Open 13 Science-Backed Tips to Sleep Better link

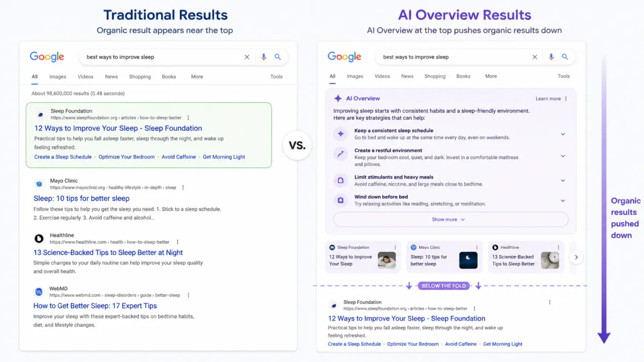(x=108, y=253)
